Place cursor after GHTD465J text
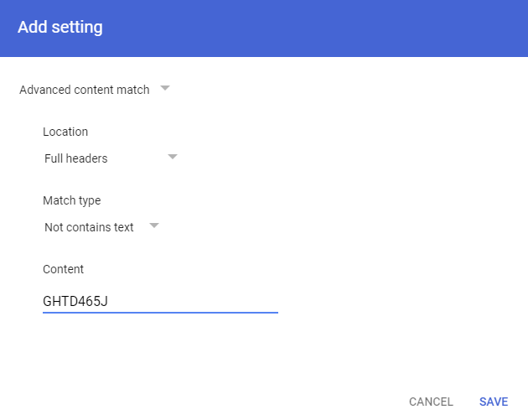The width and height of the screenshot is (528, 420). pos(110,301)
